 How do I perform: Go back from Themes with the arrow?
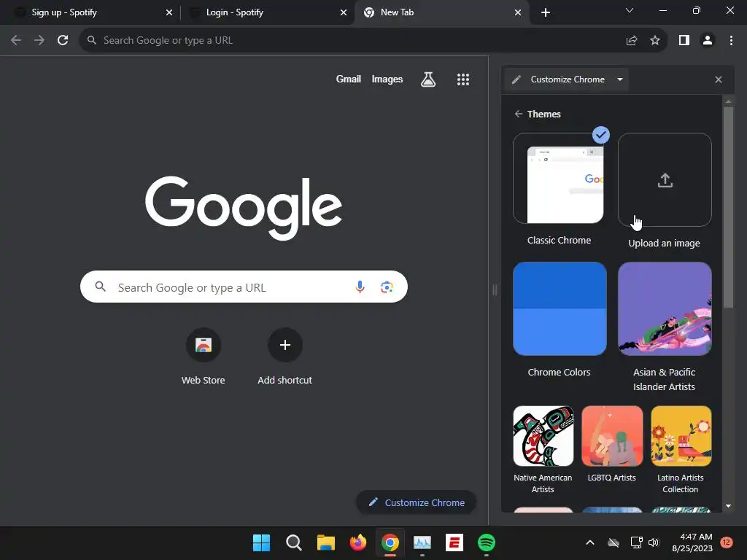(519, 114)
